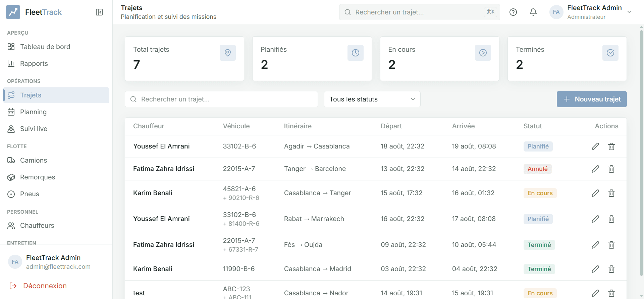The image size is (644, 299).
Task: Click the Planifié badge on Agadir row
Action: [538, 146]
